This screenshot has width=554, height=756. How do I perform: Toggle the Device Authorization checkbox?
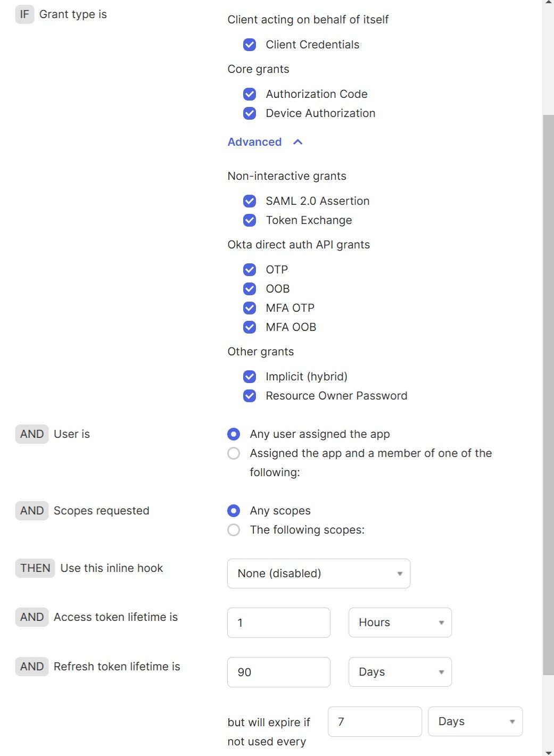250,113
